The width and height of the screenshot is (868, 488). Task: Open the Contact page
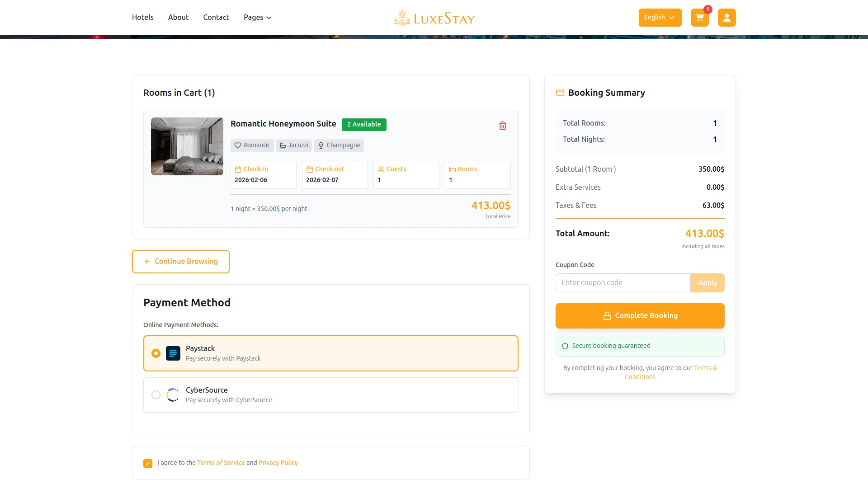(216, 17)
